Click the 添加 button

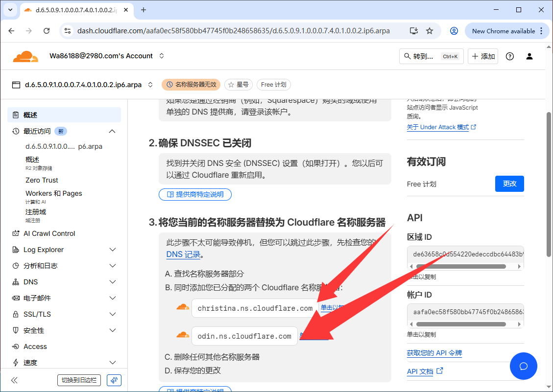pos(483,56)
